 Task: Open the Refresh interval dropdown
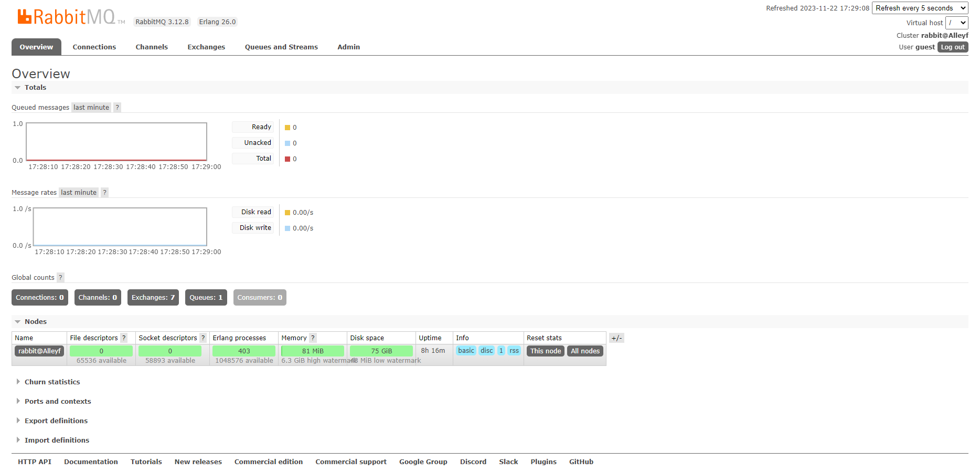point(919,8)
